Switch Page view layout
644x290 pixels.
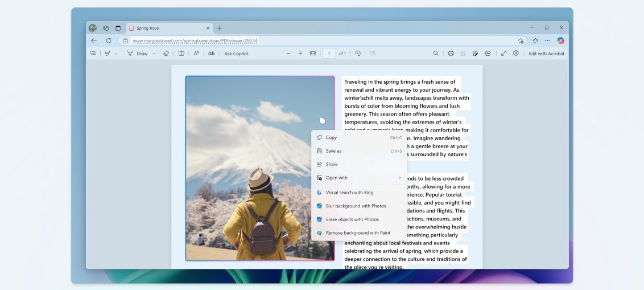pos(373,54)
